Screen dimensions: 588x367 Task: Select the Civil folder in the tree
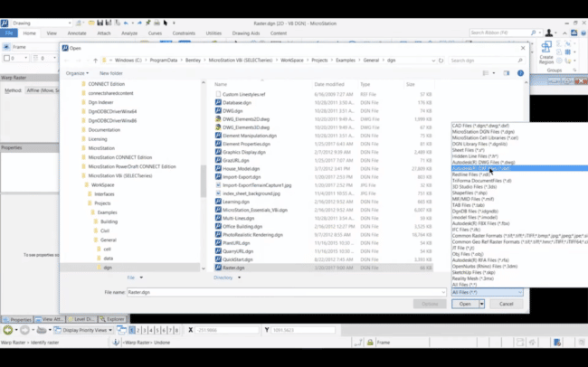[105, 231]
